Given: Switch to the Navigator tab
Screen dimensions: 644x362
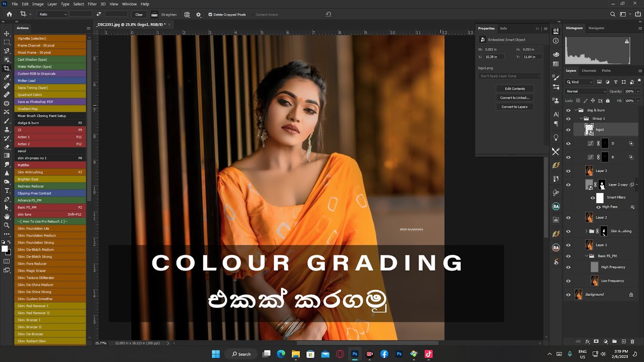Looking at the screenshot, I should coord(596,28).
